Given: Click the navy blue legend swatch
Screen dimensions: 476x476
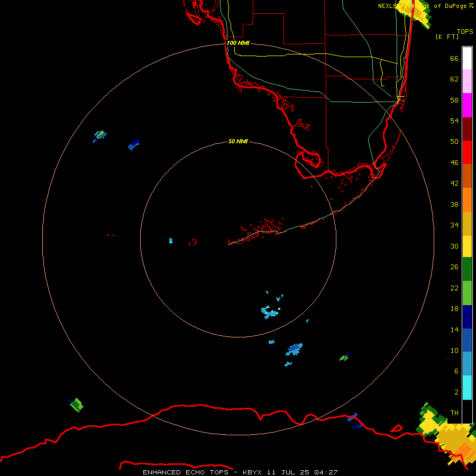Looking at the screenshot, I should 467,317.
